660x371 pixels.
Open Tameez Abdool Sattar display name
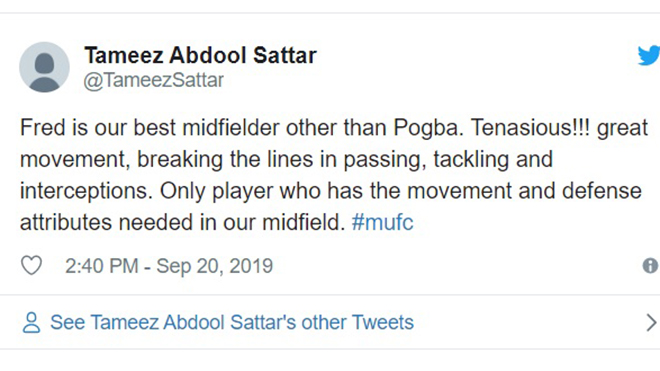[200, 55]
